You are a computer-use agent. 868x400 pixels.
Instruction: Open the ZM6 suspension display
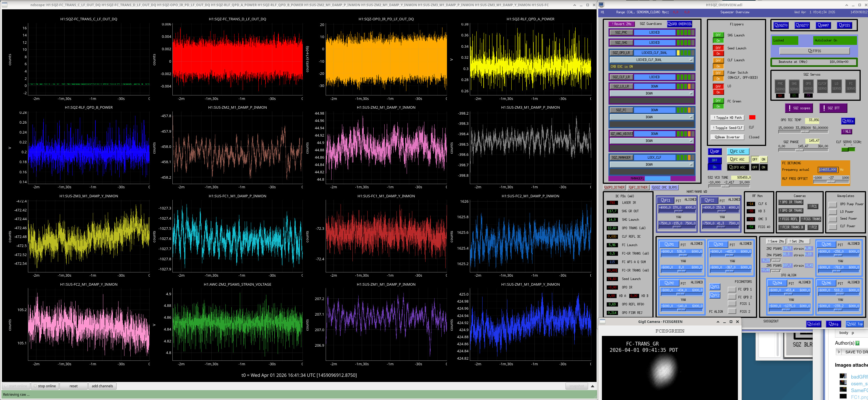(x=826, y=283)
